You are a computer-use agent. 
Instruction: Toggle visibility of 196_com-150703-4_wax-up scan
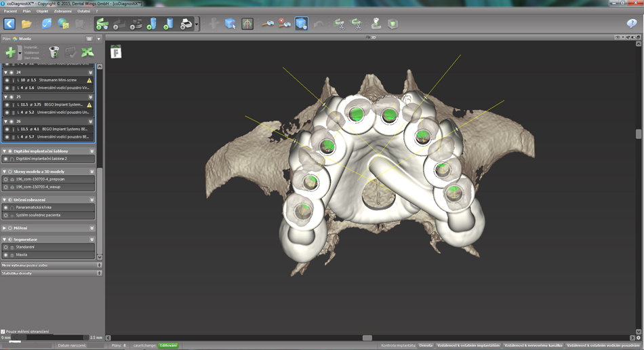coord(6,187)
